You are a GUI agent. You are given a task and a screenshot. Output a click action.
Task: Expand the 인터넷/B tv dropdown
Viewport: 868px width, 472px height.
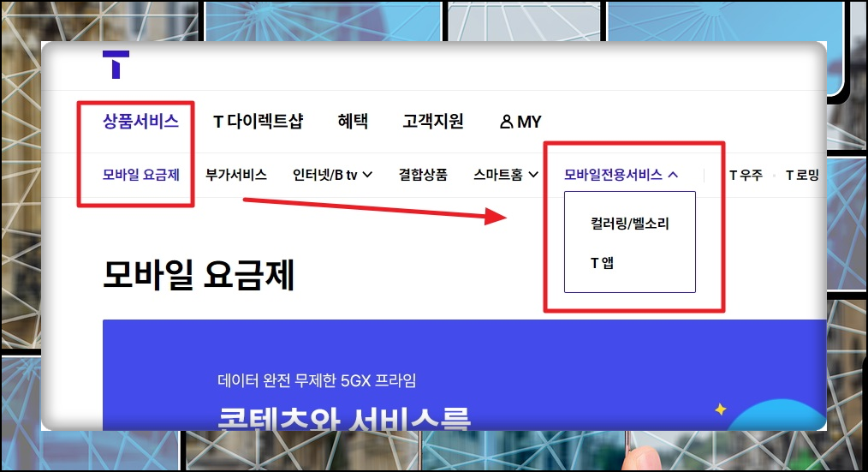333,175
